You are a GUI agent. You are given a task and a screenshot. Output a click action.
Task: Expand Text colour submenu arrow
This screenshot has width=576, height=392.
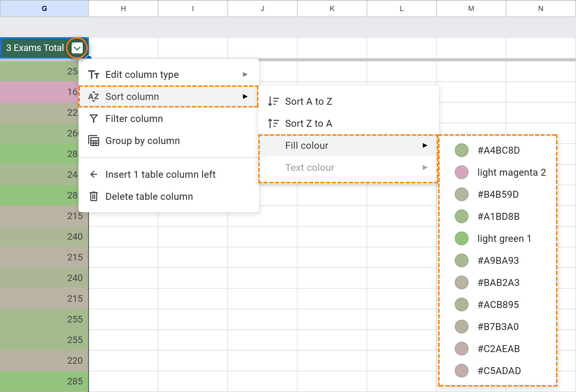(x=425, y=167)
